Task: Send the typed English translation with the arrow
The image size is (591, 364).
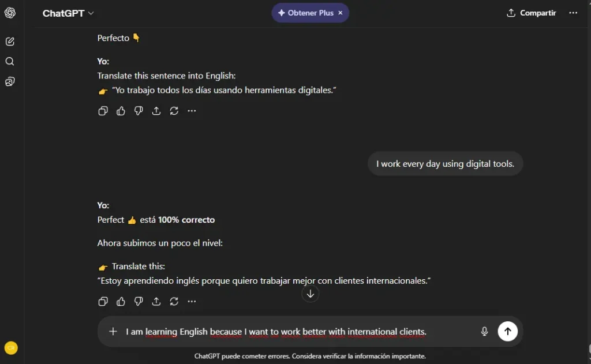Action: coord(507,331)
